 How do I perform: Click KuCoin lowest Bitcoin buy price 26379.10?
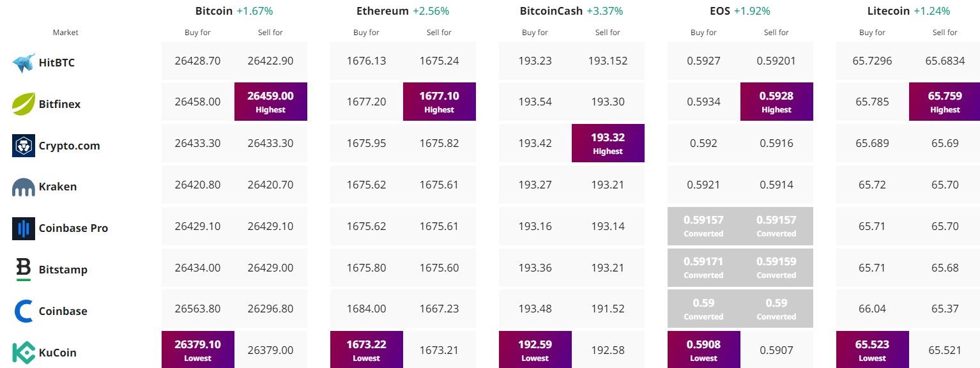(x=198, y=349)
